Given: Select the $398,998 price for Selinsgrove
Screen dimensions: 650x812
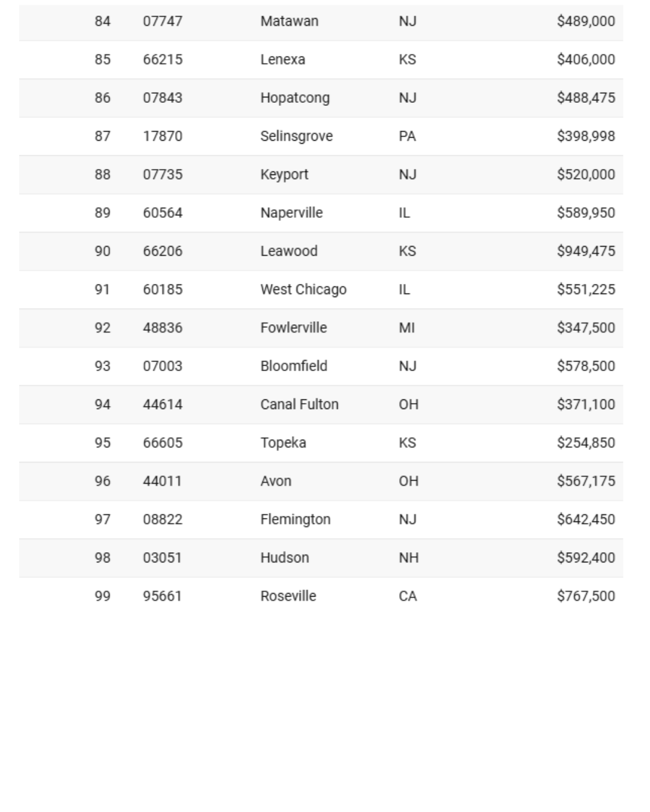Looking at the screenshot, I should [x=586, y=137].
